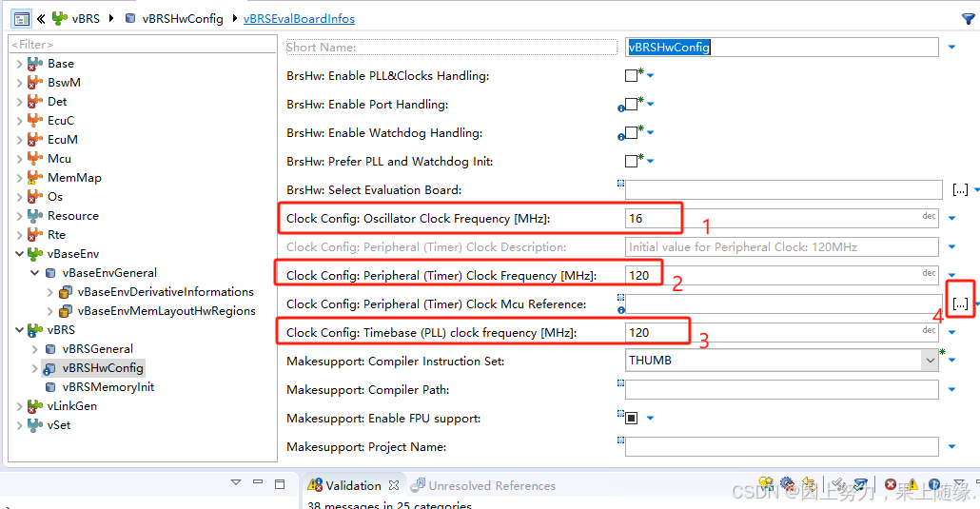Click the EcuC module icon
Viewport: 980px width, 509px height.
click(x=35, y=121)
